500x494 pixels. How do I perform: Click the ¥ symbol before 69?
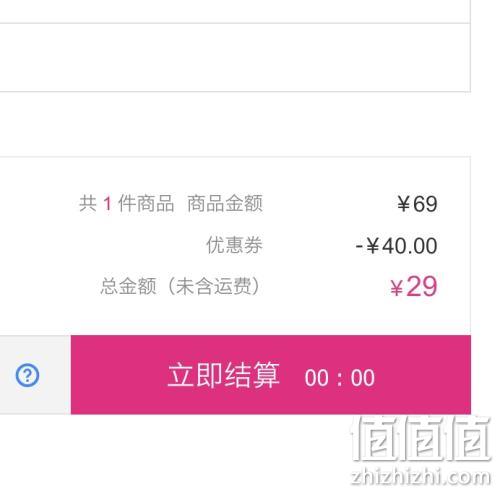403,204
